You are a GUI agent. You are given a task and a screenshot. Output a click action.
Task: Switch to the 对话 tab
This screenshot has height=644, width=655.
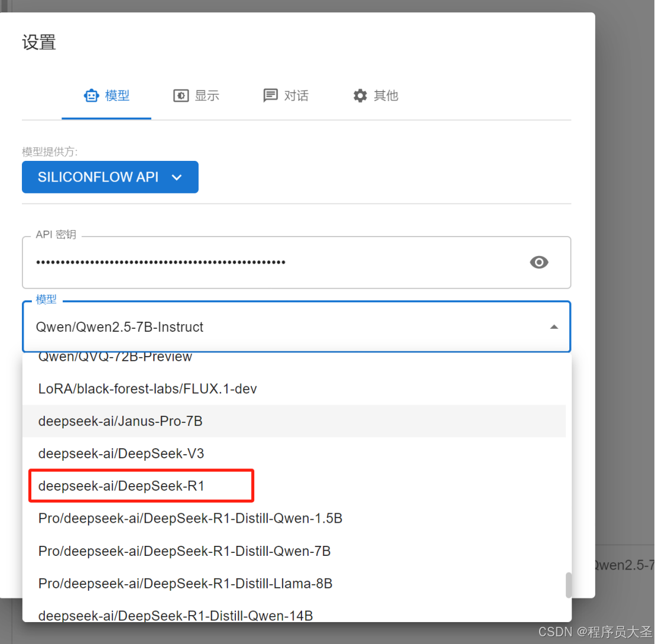click(x=286, y=96)
